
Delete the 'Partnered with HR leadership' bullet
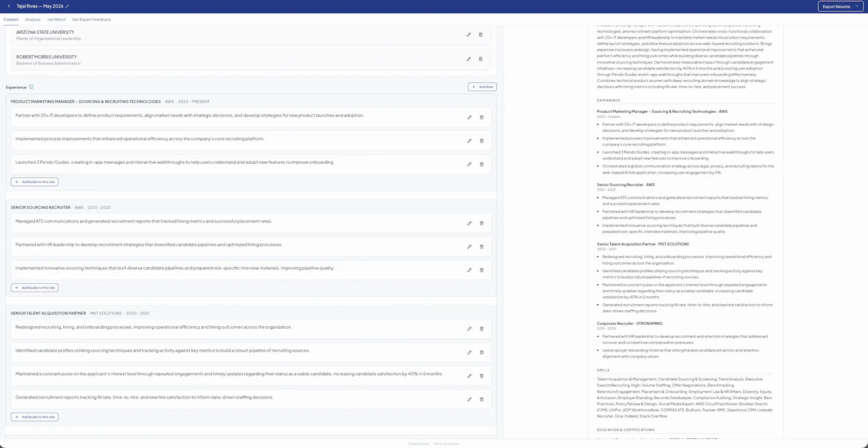[481, 246]
